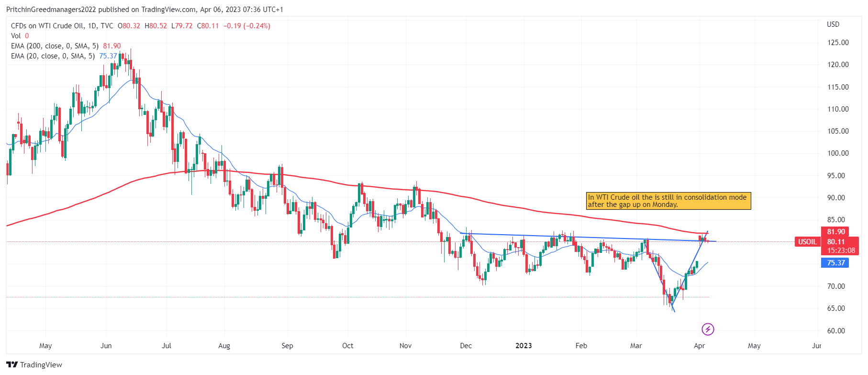The image size is (868, 375).
Task: Click the publisher line PritchinGreedmanagers2022 at top
Action: coord(145,10)
